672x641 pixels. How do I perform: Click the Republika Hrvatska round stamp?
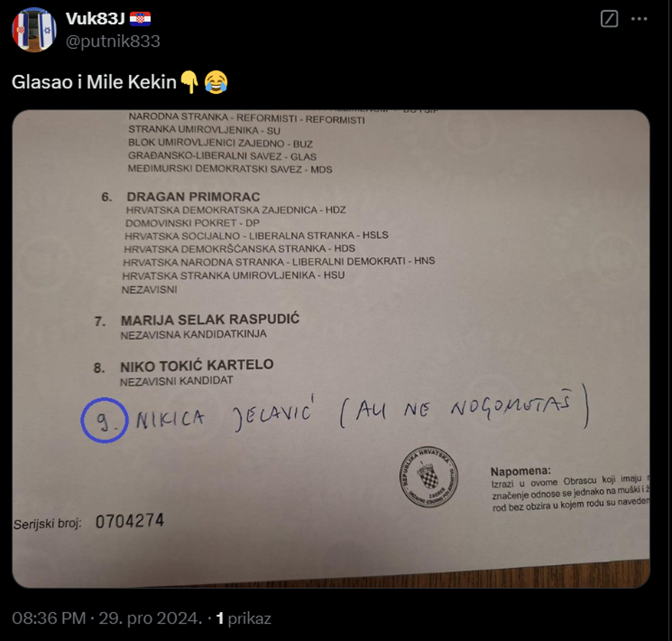point(428,477)
